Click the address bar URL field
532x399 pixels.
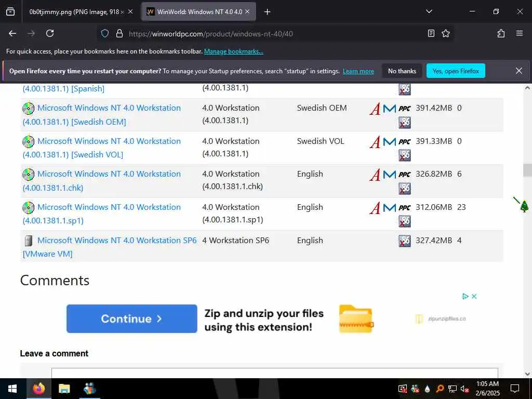[x=275, y=34]
